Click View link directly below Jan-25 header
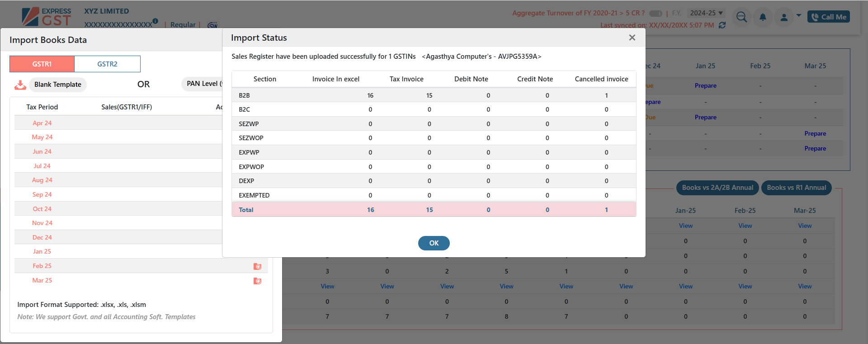 pos(686,226)
